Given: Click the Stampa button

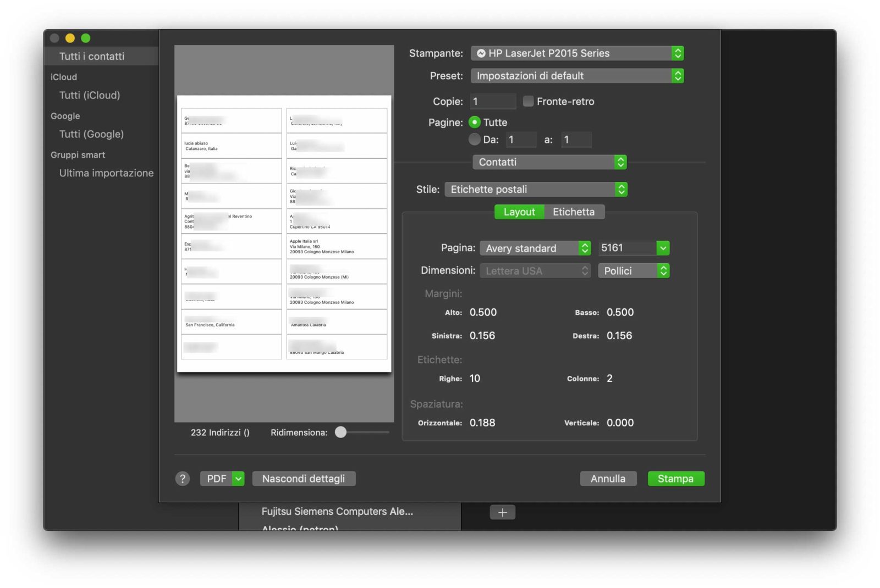Looking at the screenshot, I should click(676, 479).
